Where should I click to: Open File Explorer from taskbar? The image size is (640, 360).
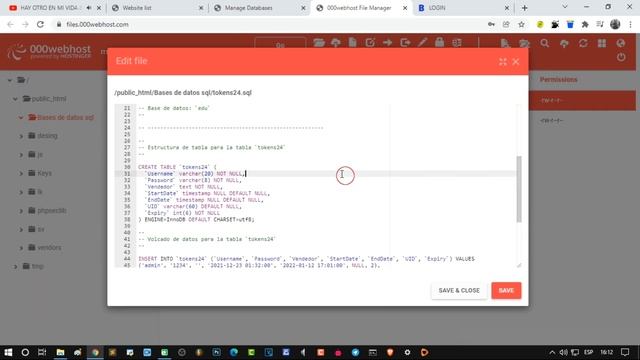pyautogui.click(x=60, y=352)
